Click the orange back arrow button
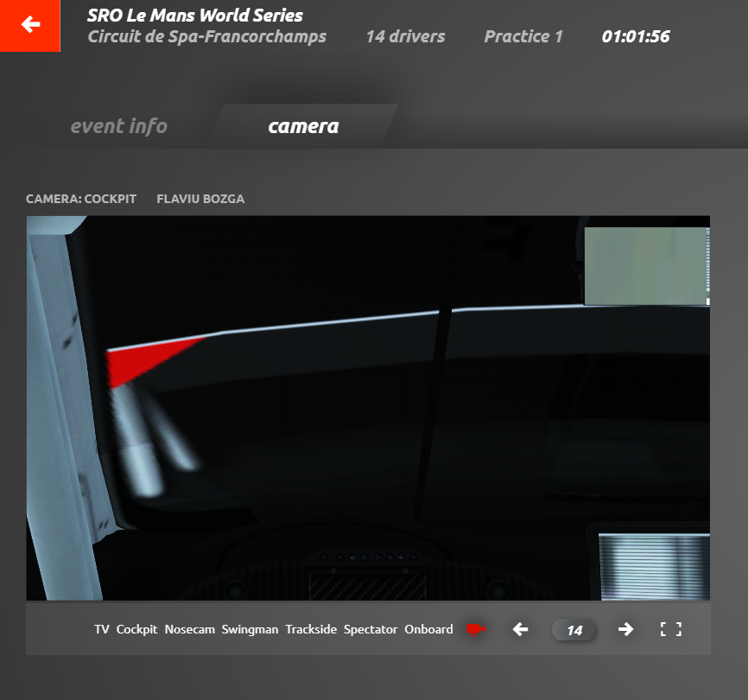The height and width of the screenshot is (700, 748). pos(30,25)
